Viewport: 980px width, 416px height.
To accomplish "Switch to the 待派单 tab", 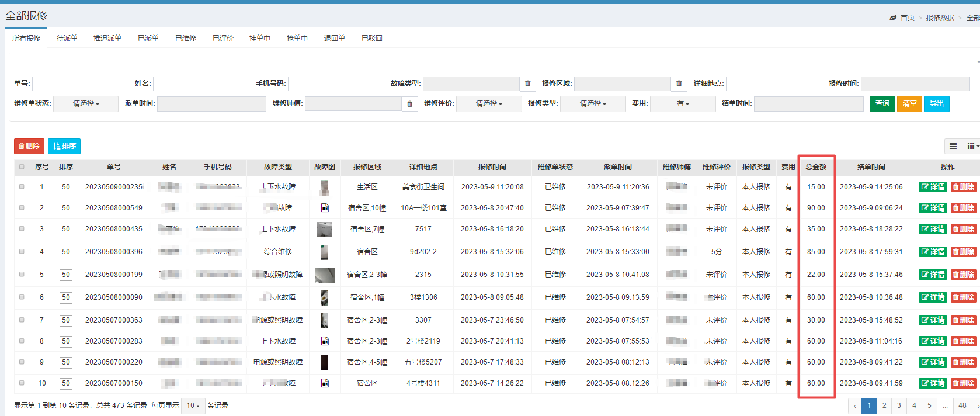I will pyautogui.click(x=67, y=38).
